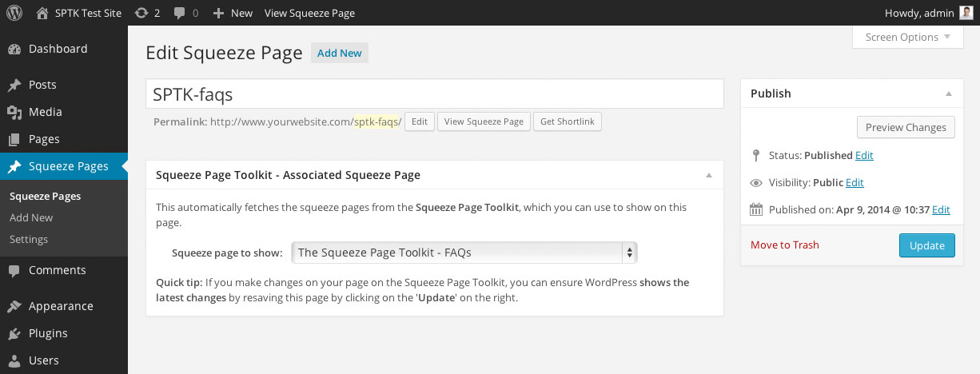
Task: Click Move to Trash link
Action: click(785, 245)
